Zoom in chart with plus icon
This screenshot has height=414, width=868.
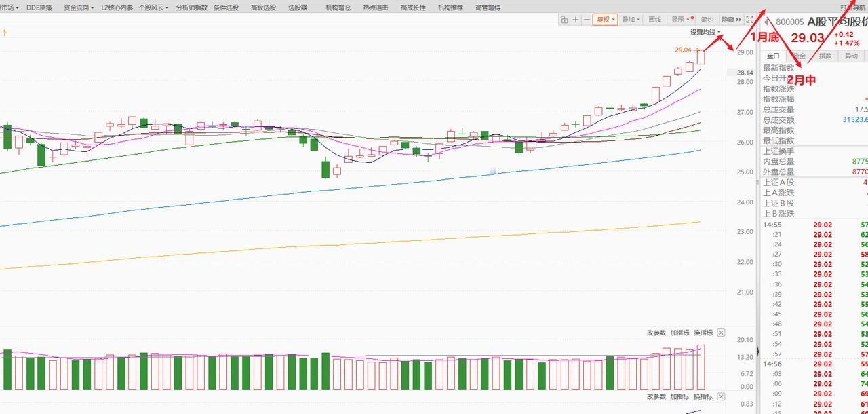pos(576,20)
